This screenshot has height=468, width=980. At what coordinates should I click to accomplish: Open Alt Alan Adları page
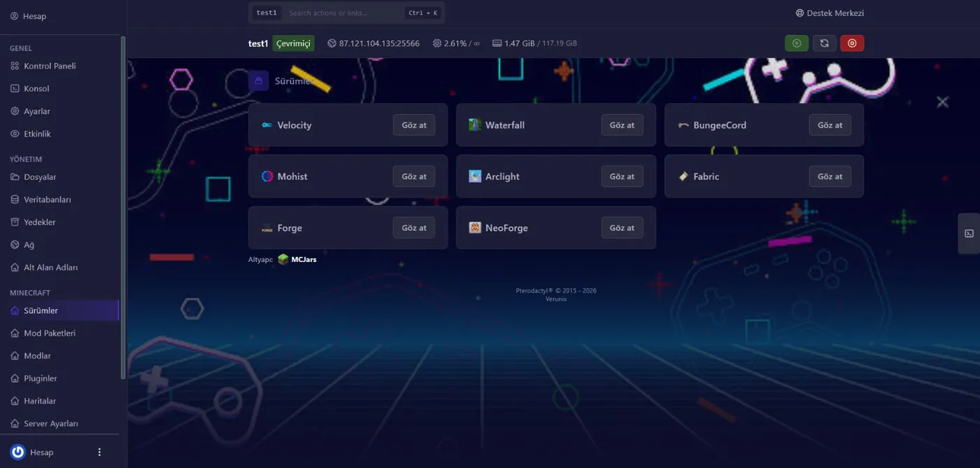pos(59,267)
